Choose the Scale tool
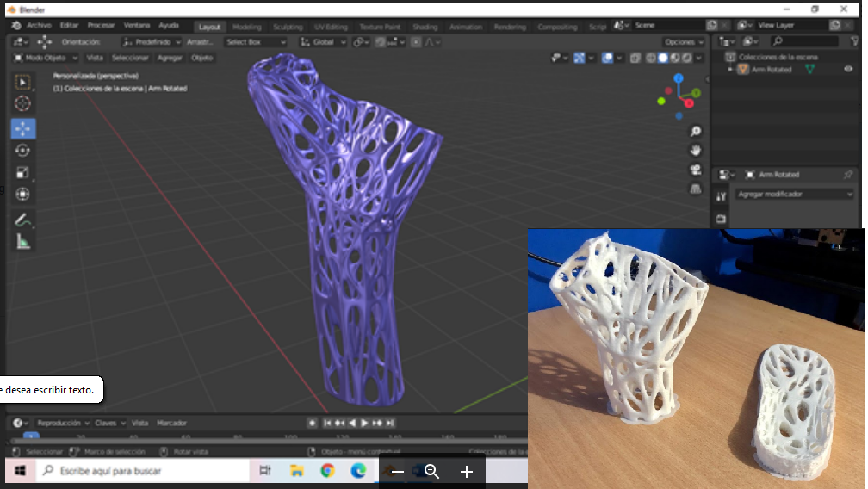 click(22, 172)
